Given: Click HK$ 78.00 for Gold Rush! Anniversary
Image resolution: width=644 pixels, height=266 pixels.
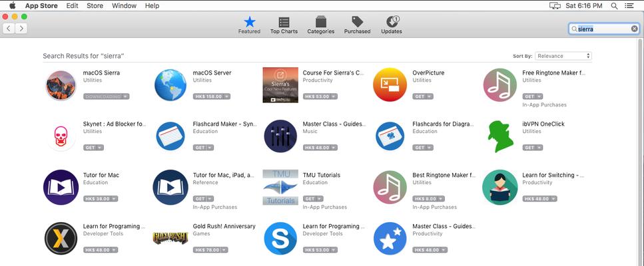Looking at the screenshot, I should pyautogui.click(x=210, y=250).
